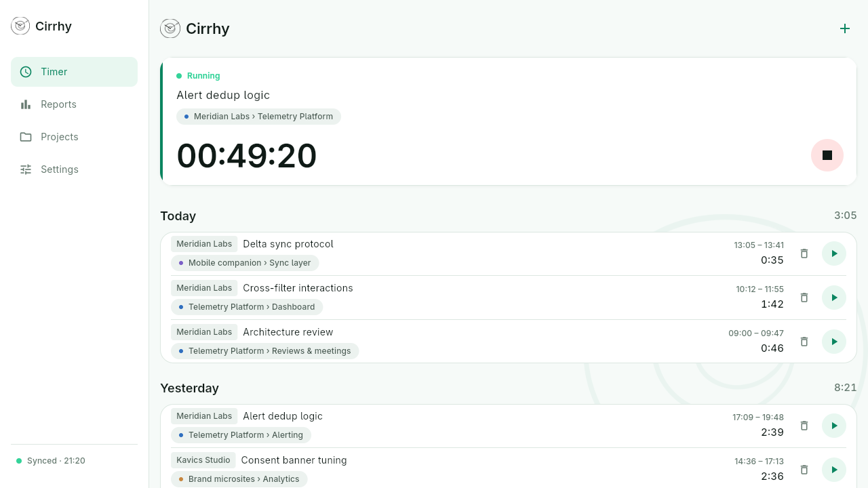Click the Yesterday total 8:21

[x=846, y=388]
